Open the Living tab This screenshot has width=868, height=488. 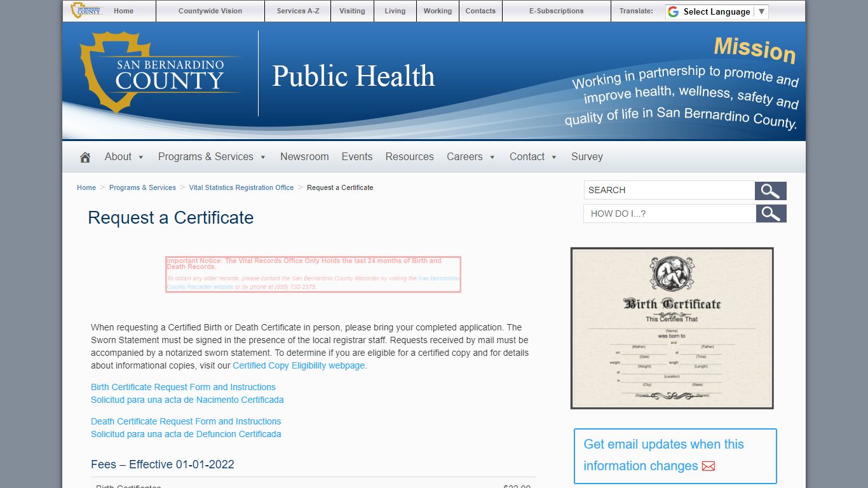tap(395, 11)
